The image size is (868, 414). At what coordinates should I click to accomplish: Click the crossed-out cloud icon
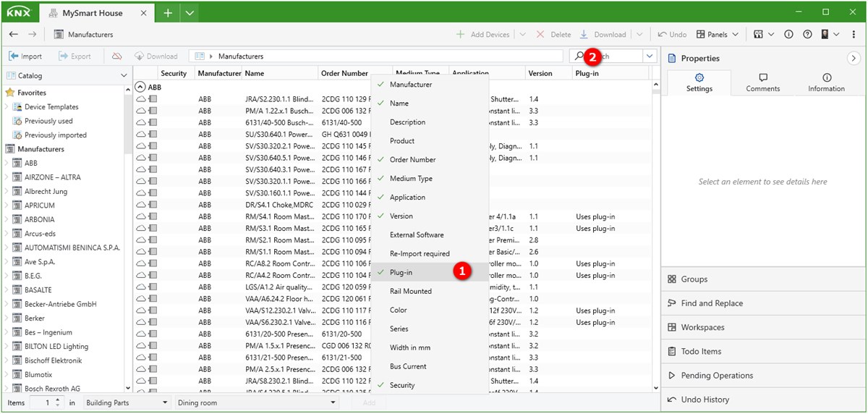click(117, 56)
